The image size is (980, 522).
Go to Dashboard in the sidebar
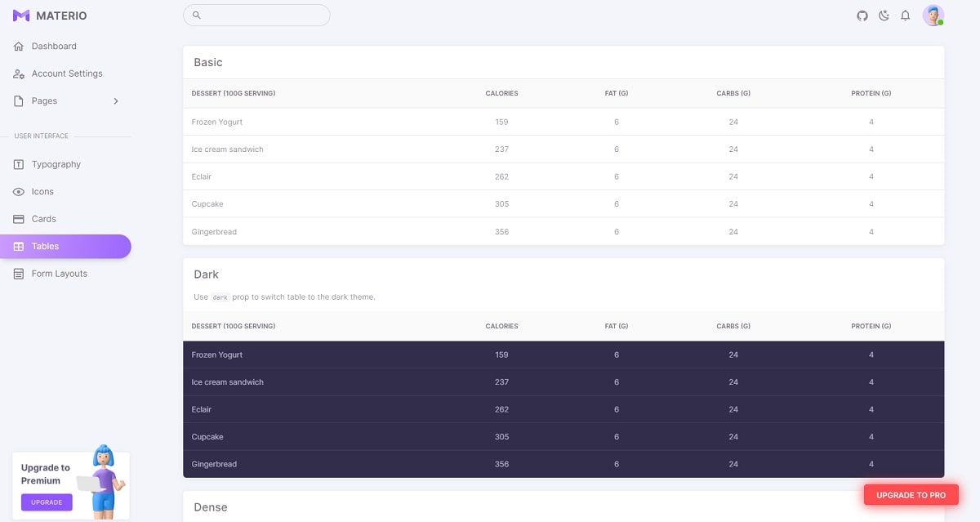[54, 46]
